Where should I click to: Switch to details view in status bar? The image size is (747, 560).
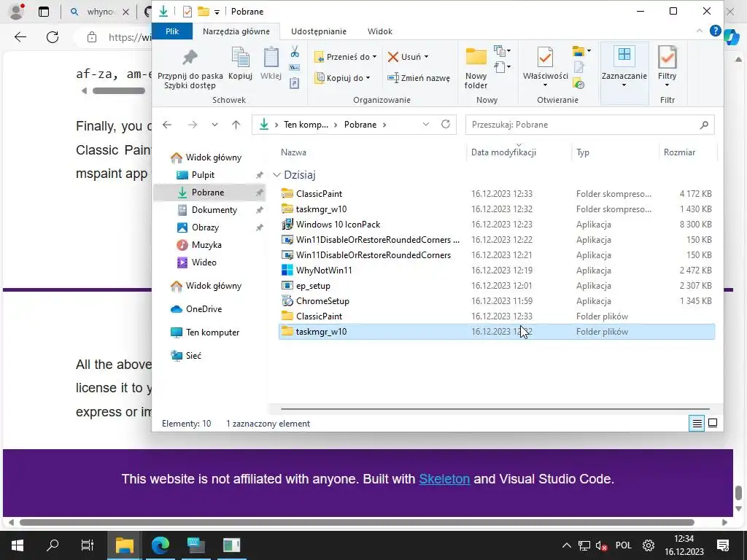[697, 424]
